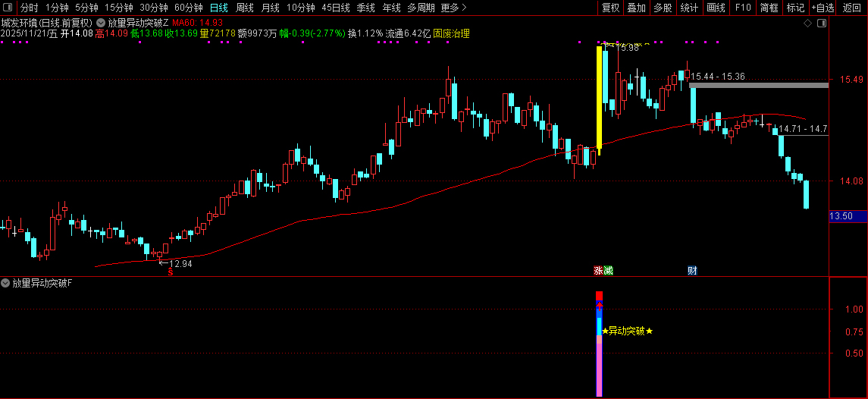Click the 异动突破 signal label
Viewport: 868px width, 399px height.
[627, 331]
